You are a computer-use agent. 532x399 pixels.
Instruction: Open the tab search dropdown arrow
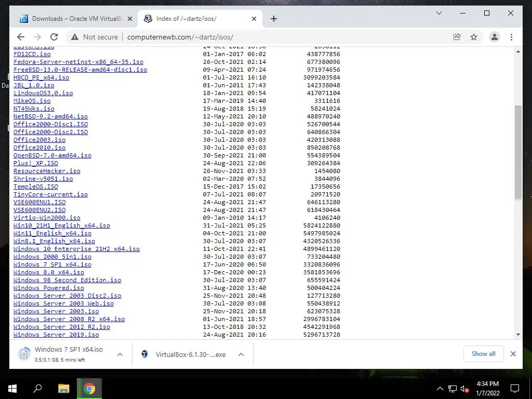(438, 13)
